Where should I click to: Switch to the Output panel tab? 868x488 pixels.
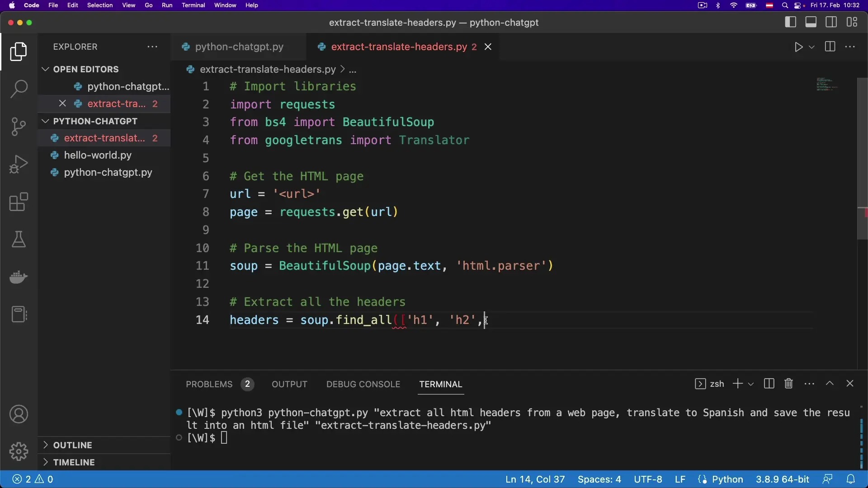tap(289, 384)
